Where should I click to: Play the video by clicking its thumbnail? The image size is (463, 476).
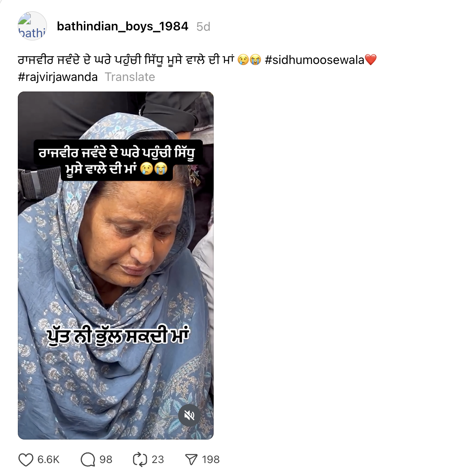click(x=116, y=266)
